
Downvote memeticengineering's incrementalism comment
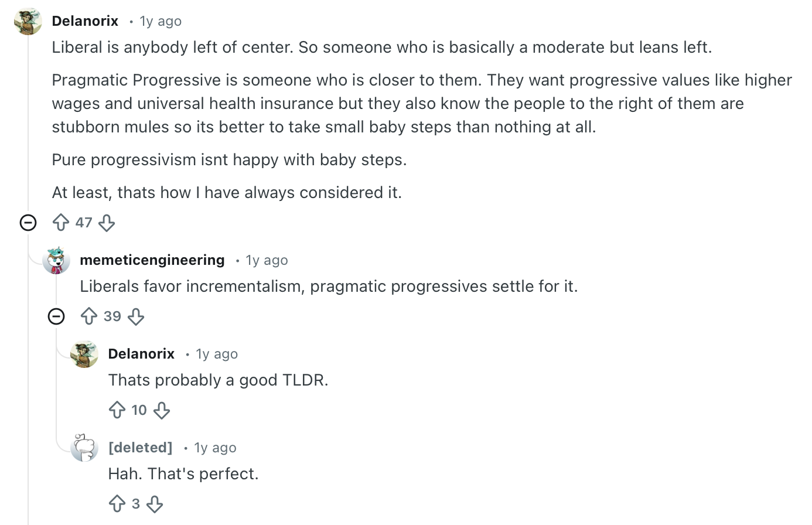pos(136,316)
